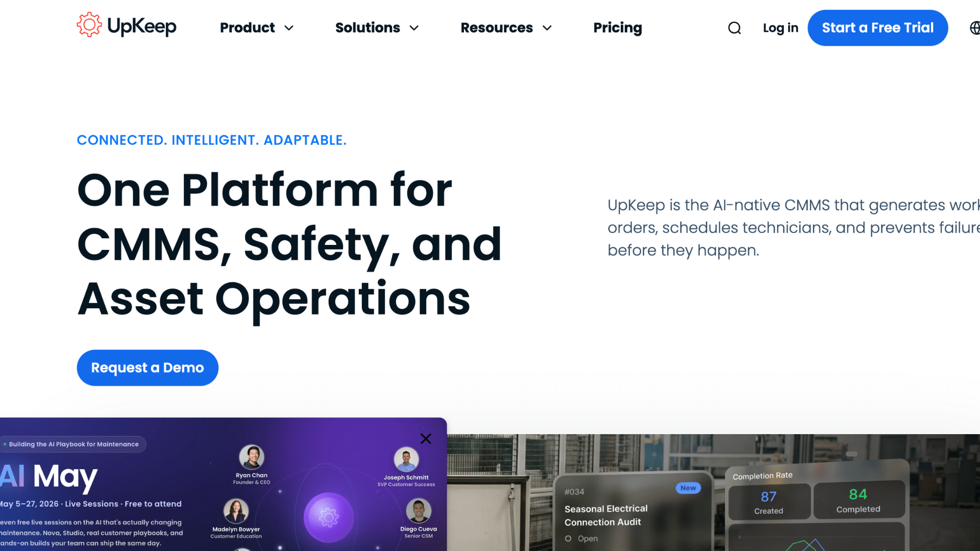Screen dimensions: 980x551
Task: Click the May 5–27, 2026 Live Sessions line
Action: tap(91, 504)
